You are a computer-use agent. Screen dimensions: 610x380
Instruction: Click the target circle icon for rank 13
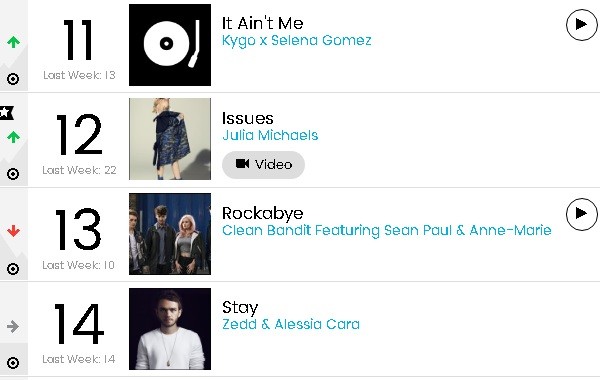click(x=13, y=269)
